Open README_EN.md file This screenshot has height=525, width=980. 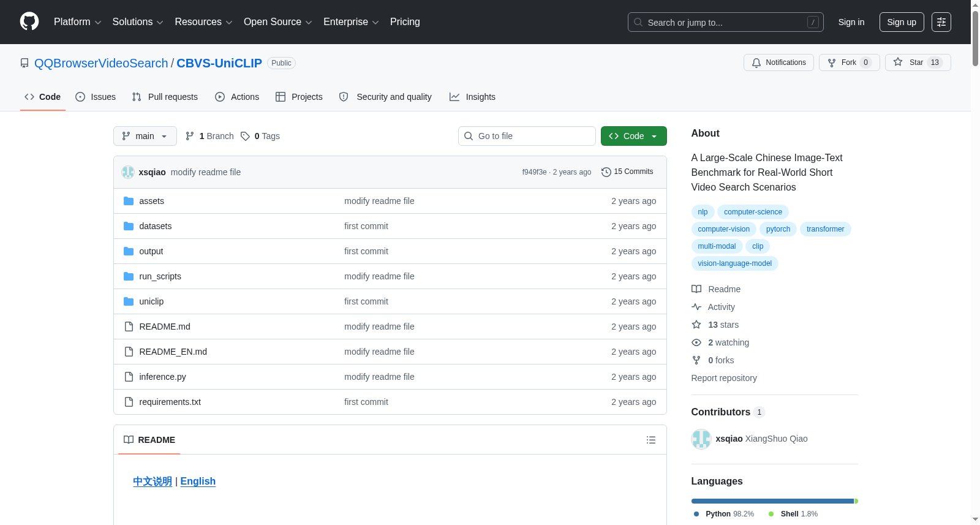point(173,352)
